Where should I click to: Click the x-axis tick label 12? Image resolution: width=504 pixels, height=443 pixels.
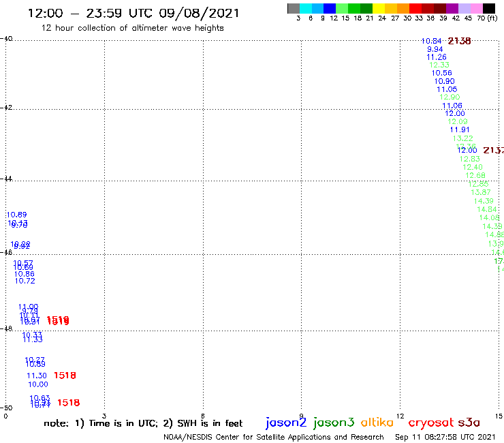click(400, 416)
